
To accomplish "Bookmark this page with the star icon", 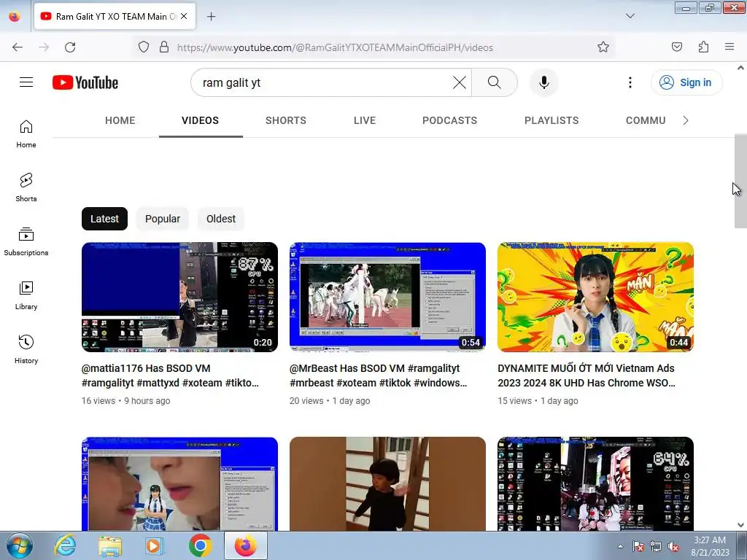I will click(x=603, y=47).
